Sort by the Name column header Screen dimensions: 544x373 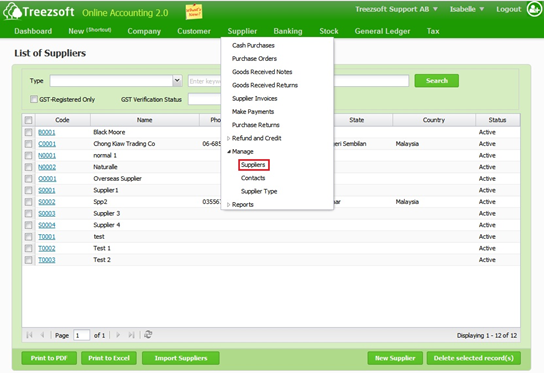coord(145,120)
